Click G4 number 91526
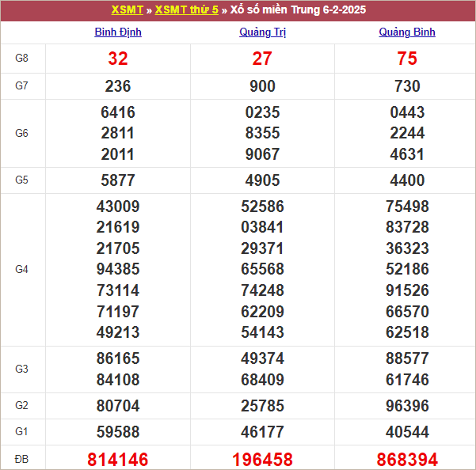 (x=407, y=290)
